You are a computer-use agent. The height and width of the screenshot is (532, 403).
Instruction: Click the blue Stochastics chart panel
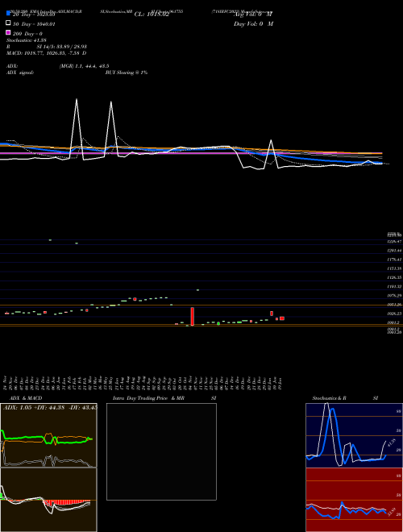point(354,435)
